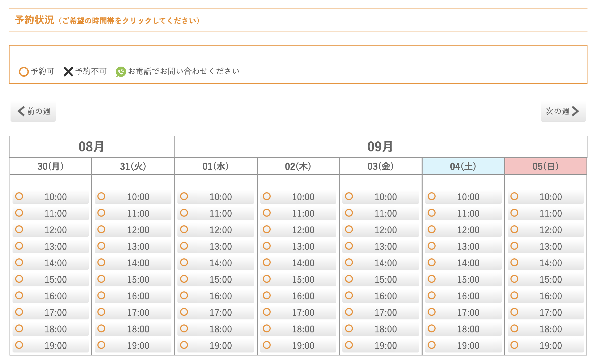
Task: Click the 05(日) Sunday column header
Action: (x=546, y=166)
